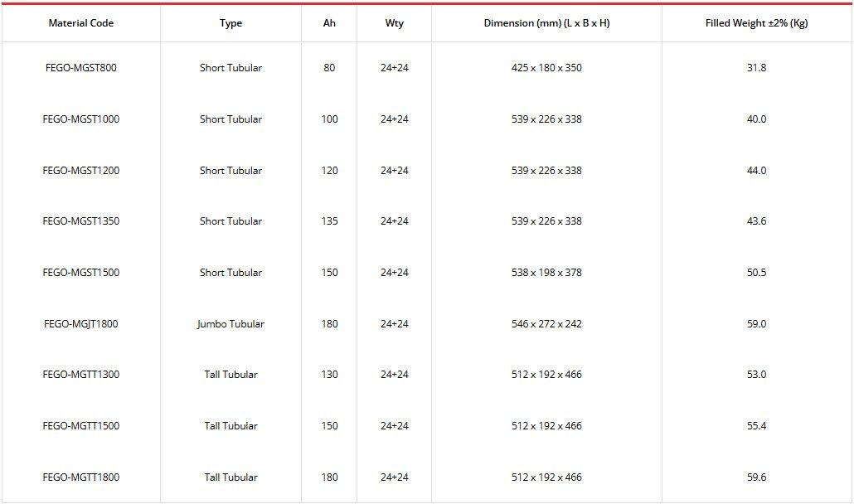The width and height of the screenshot is (854, 504).
Task: Click the FEGO-MGJT1800 material code
Action: 81,324
